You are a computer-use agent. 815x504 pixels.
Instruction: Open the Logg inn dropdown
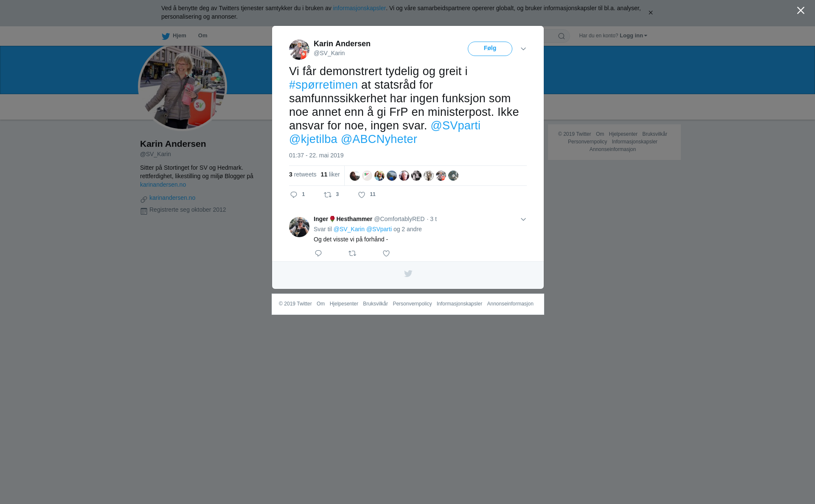point(633,36)
